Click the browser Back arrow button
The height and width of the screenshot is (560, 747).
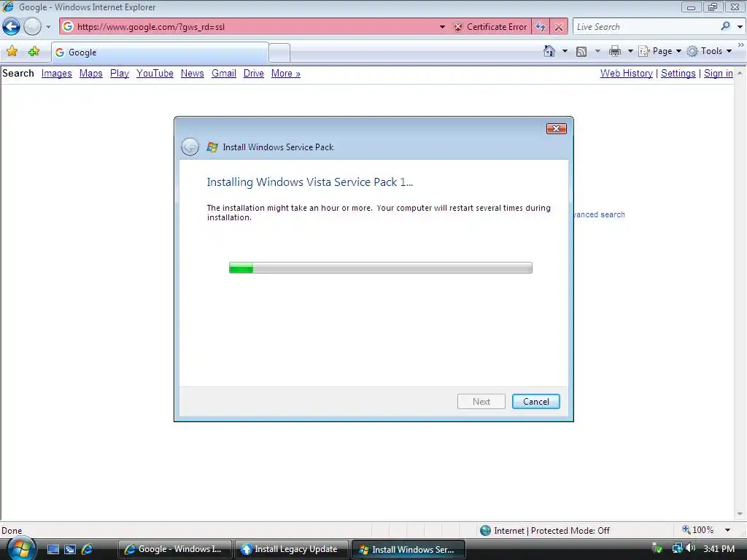point(11,27)
